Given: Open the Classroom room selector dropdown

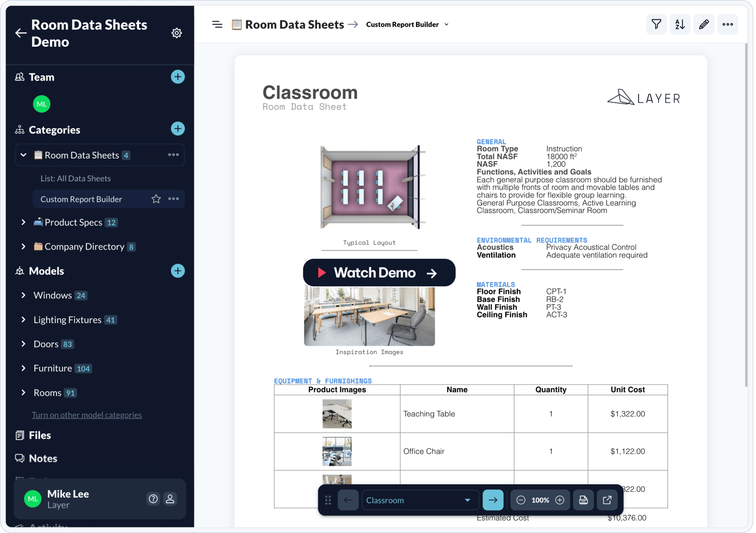Looking at the screenshot, I should click(420, 500).
